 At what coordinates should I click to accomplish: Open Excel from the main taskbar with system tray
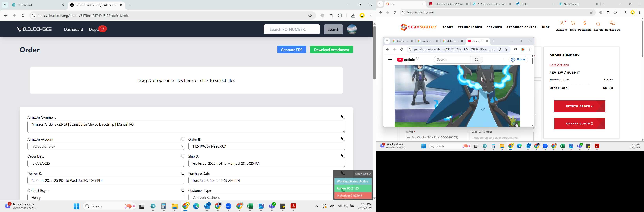[x=250, y=206]
